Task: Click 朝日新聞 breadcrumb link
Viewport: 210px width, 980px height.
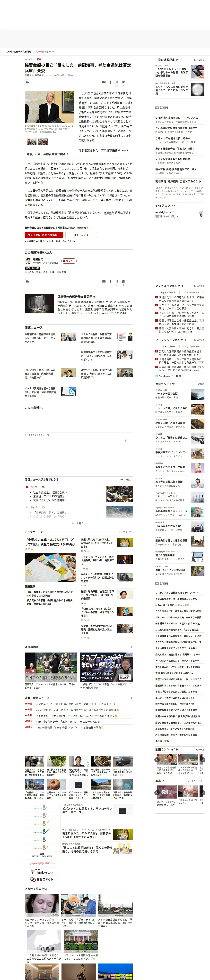Action: [29, 59]
